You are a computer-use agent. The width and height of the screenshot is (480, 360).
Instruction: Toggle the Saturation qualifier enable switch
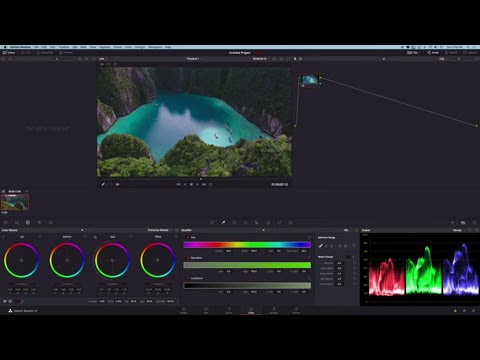point(188,258)
